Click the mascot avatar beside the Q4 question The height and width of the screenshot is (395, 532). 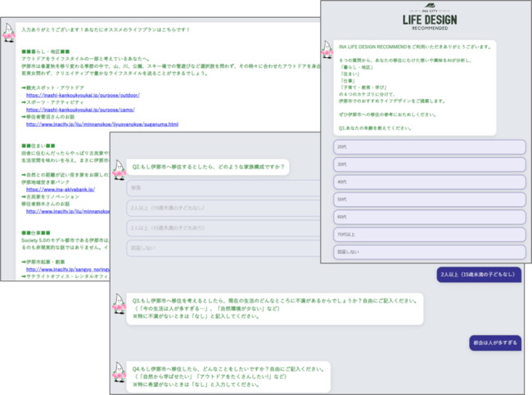(x=119, y=370)
